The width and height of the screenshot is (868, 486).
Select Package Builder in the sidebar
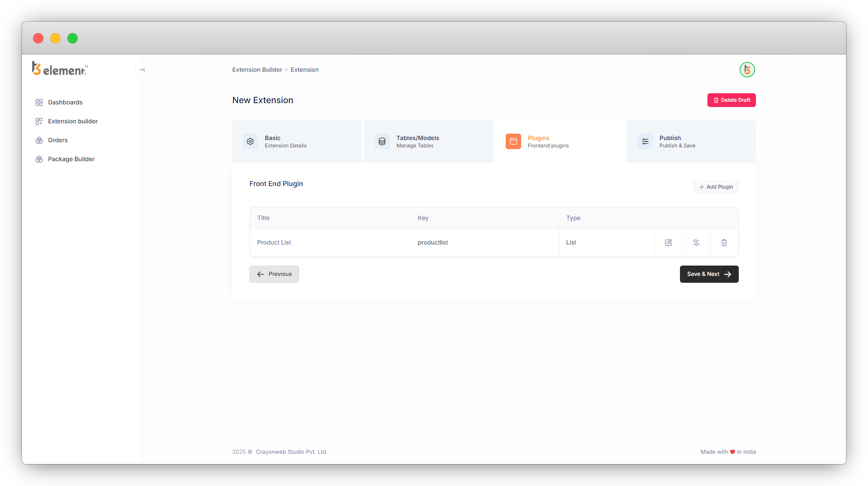(71, 159)
